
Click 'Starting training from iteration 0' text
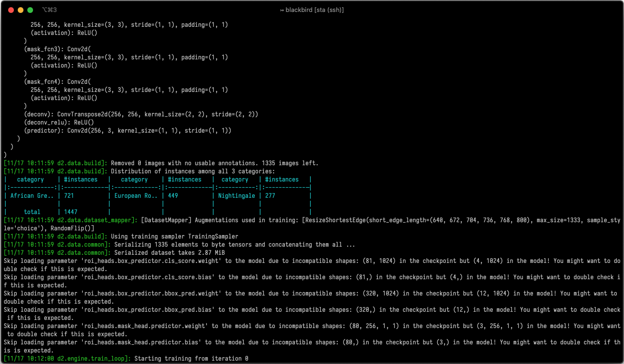click(x=192, y=359)
